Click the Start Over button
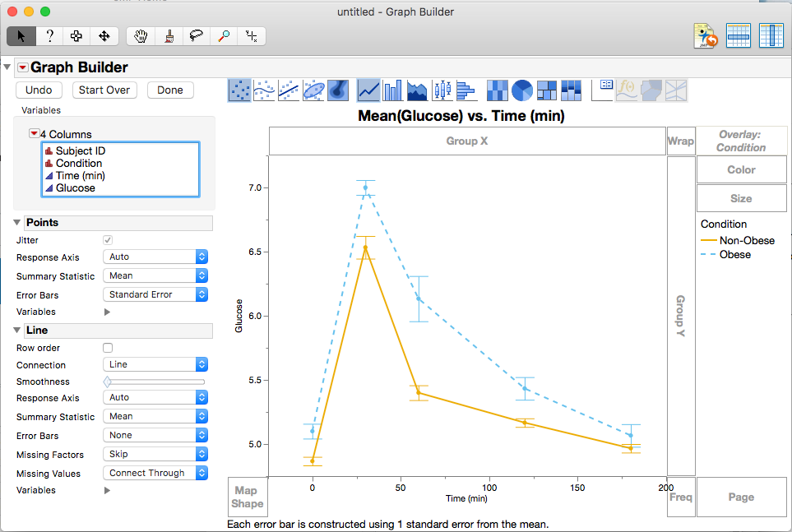Image resolution: width=792 pixels, height=532 pixels. (x=104, y=90)
